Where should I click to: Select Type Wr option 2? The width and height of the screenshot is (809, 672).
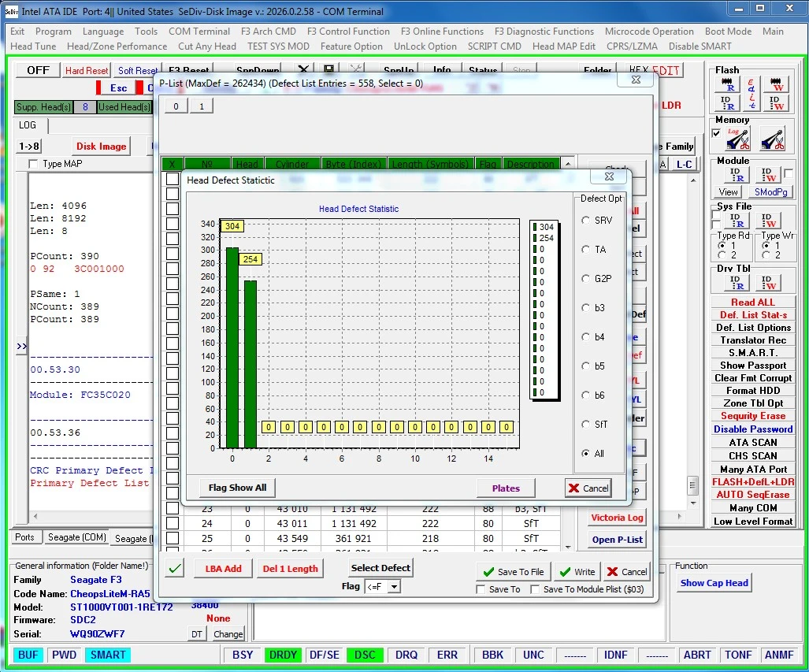click(x=766, y=255)
